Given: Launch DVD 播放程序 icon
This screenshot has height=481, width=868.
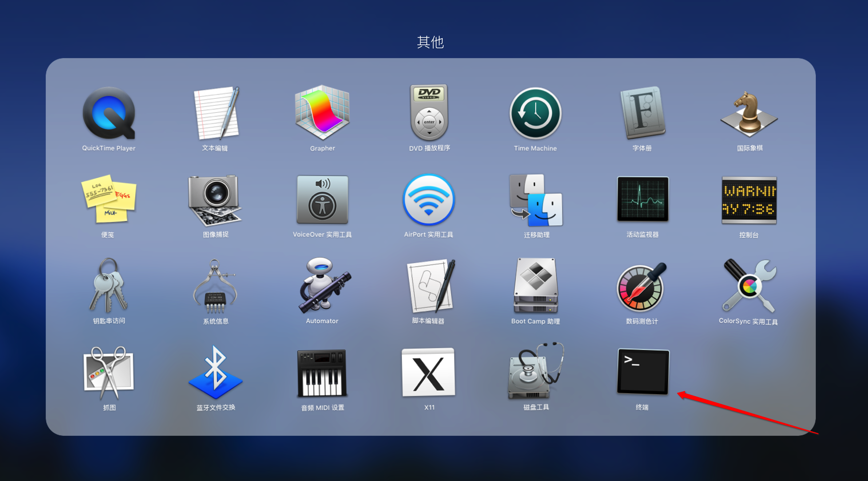Looking at the screenshot, I should pyautogui.click(x=429, y=113).
